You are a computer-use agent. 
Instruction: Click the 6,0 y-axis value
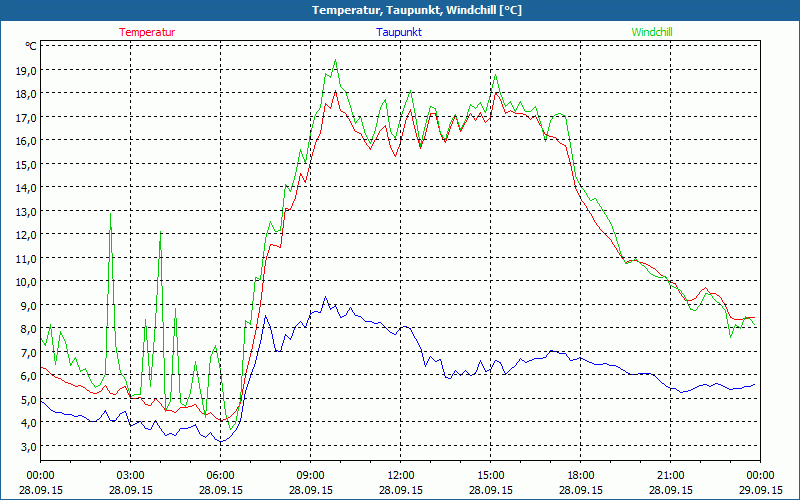[29, 376]
